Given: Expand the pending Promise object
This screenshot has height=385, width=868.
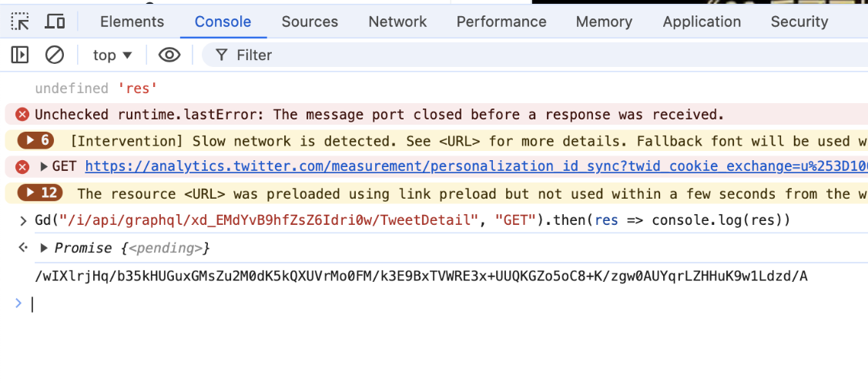Looking at the screenshot, I should click(44, 248).
